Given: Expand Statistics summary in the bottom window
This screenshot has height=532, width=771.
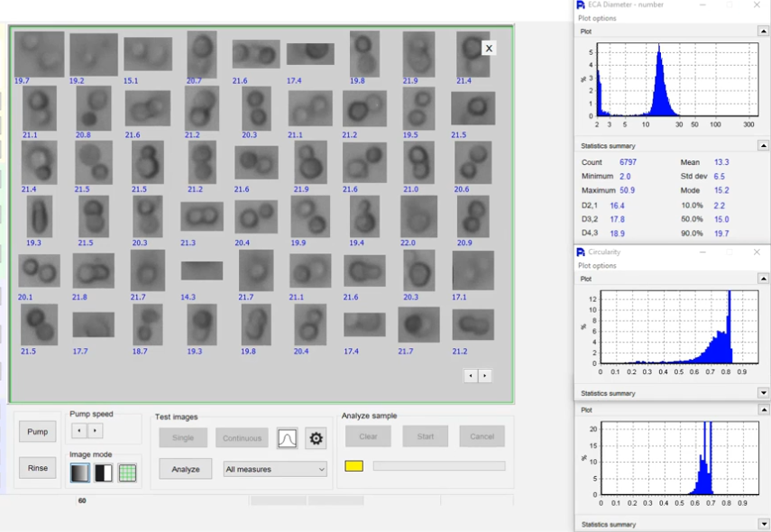Looking at the screenshot, I should (x=763, y=524).
